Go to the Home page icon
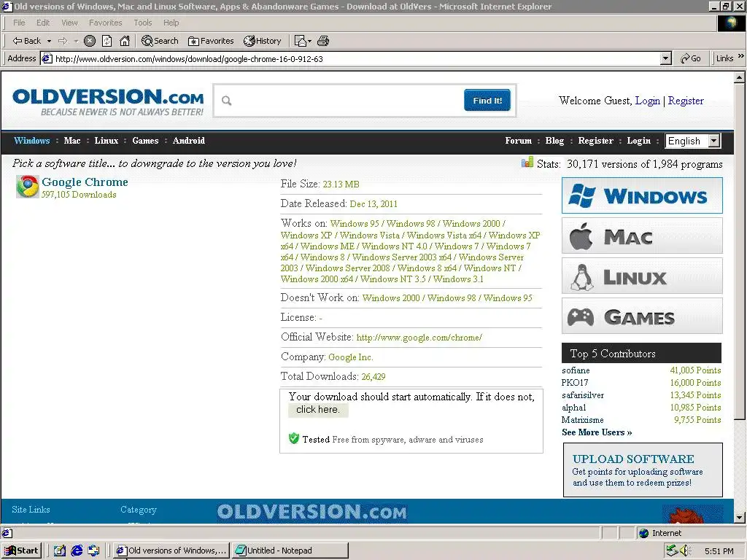 pos(125,41)
